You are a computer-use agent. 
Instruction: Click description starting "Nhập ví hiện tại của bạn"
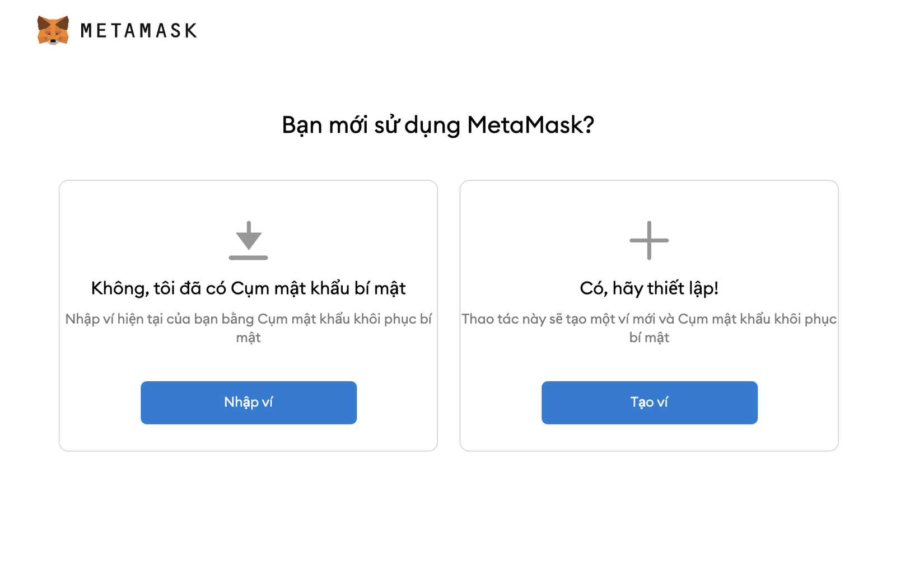(248, 319)
